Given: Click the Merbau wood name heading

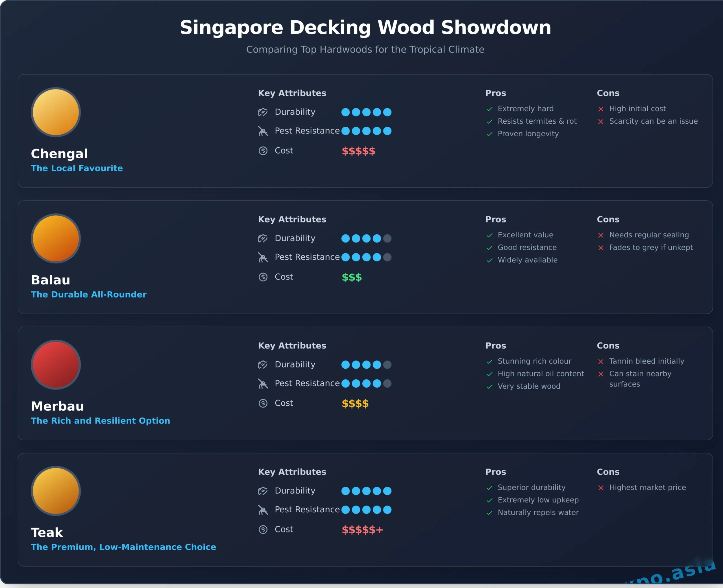Looking at the screenshot, I should coord(57,406).
